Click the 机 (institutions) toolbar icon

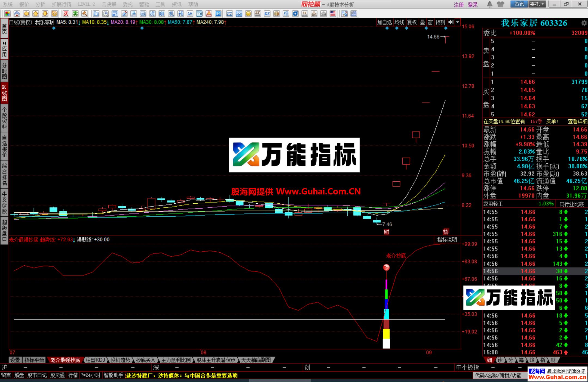(171, 13)
